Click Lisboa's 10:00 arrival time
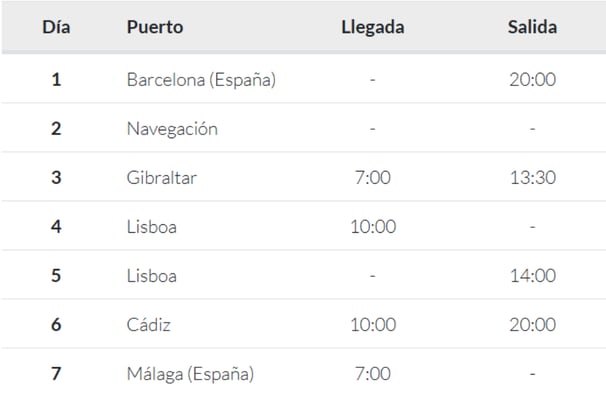 [x=373, y=227]
